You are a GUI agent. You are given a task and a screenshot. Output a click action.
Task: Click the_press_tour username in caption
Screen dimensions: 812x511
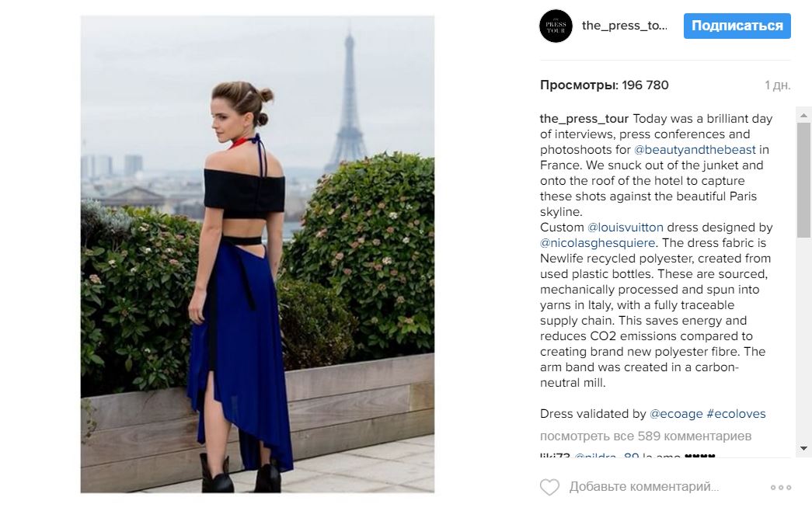[584, 119]
